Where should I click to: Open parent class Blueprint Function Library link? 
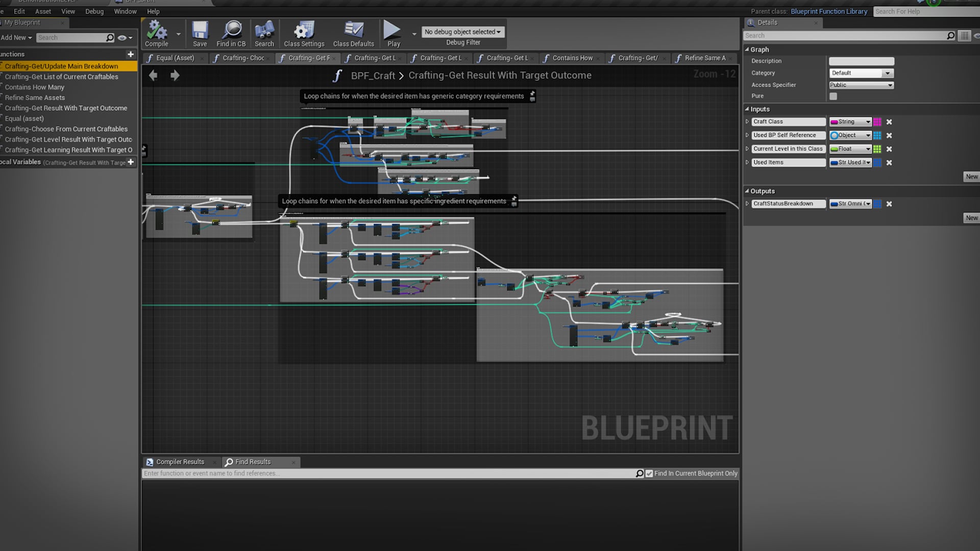point(829,11)
